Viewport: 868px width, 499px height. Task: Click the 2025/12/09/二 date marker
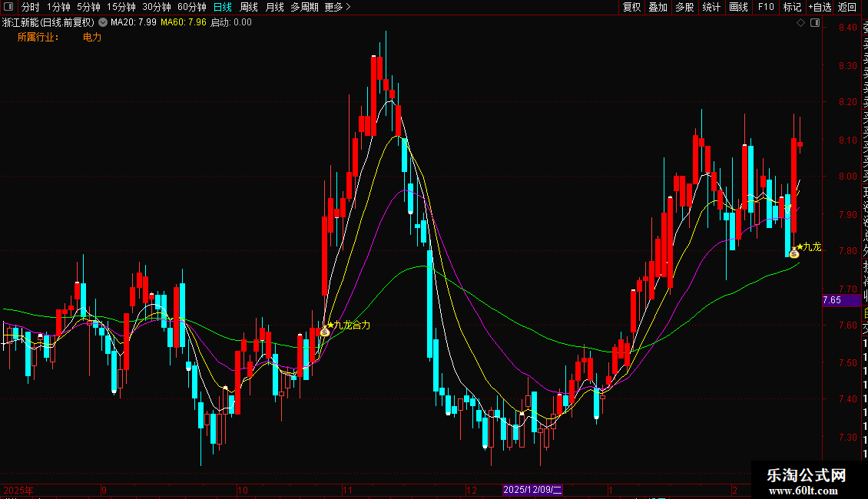(x=532, y=490)
